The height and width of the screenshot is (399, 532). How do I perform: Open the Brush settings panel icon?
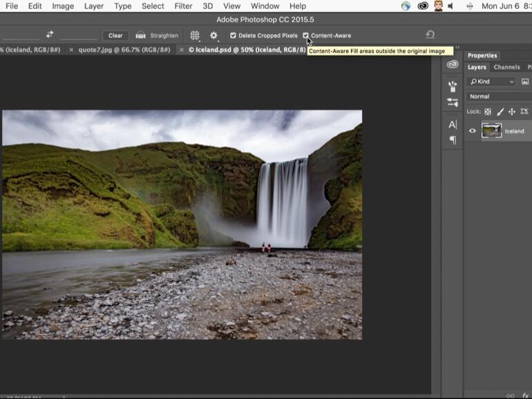pos(453,102)
